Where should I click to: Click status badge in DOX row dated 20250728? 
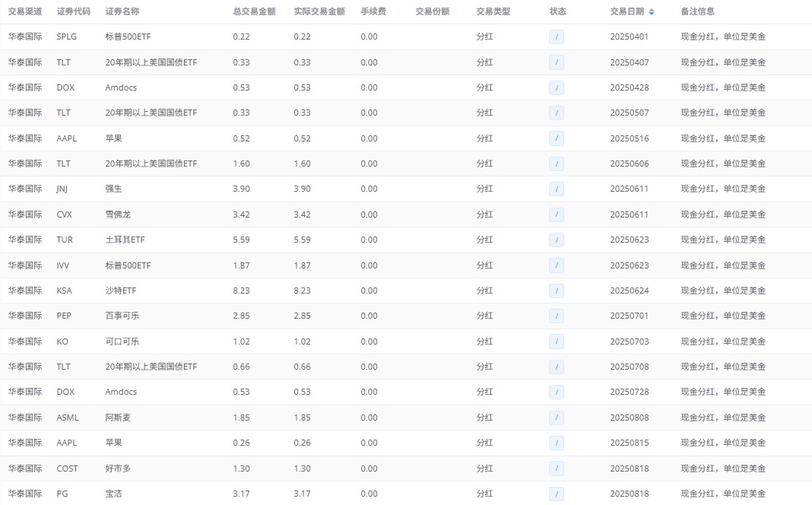[557, 392]
